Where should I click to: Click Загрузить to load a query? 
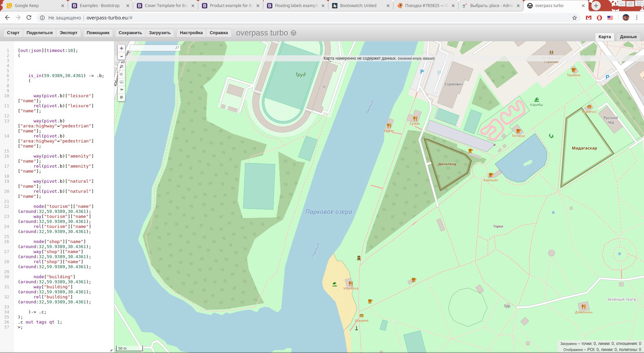pos(160,33)
